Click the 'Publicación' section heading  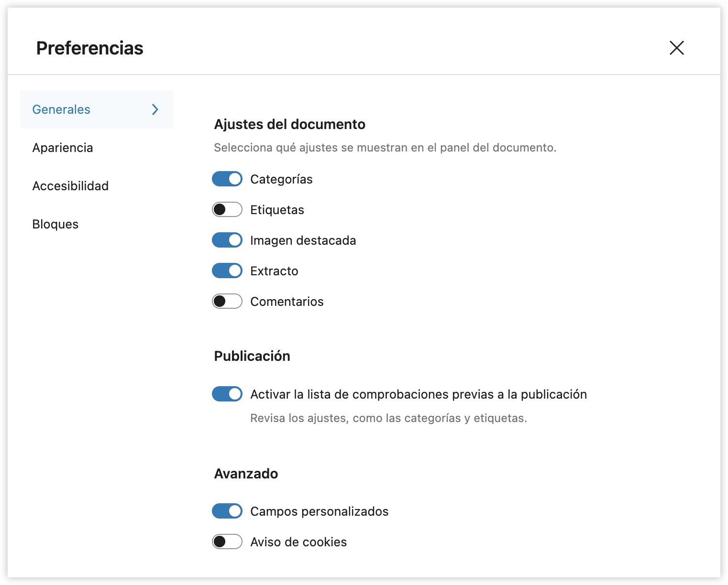(x=252, y=356)
